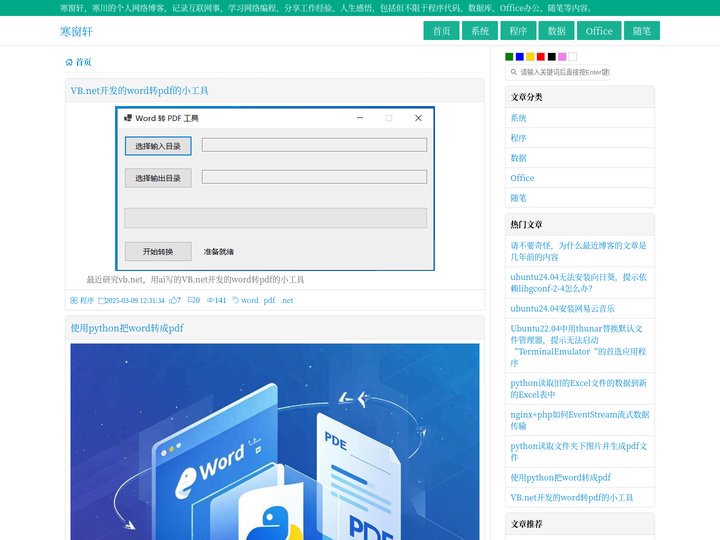This screenshot has height=540, width=720.
Task: Click the views eye icon showing 141
Action: (x=210, y=300)
